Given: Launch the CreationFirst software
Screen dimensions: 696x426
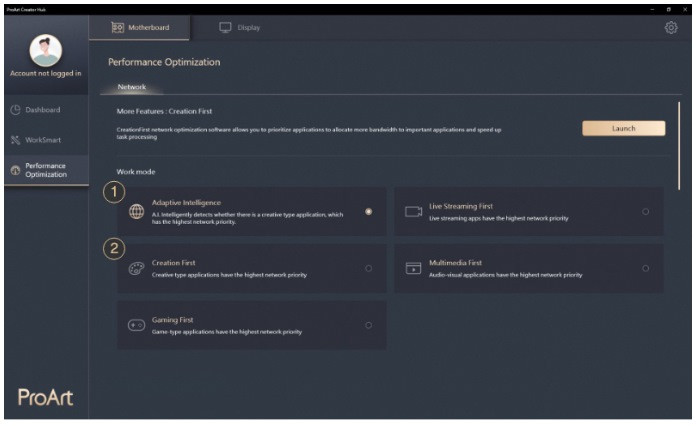Looking at the screenshot, I should click(x=624, y=128).
